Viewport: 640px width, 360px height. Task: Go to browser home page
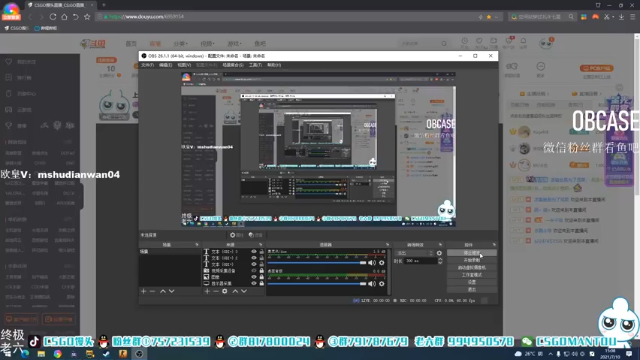point(64,17)
